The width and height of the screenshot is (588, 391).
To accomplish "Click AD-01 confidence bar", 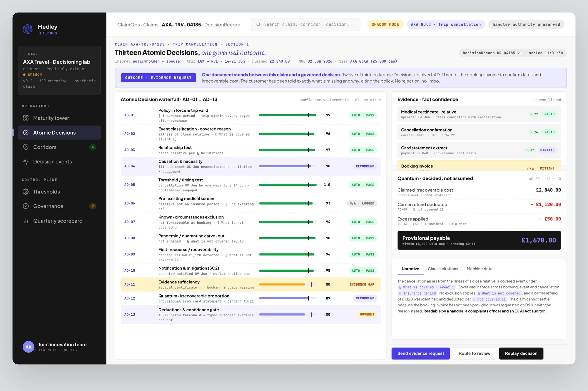I will [288, 115].
